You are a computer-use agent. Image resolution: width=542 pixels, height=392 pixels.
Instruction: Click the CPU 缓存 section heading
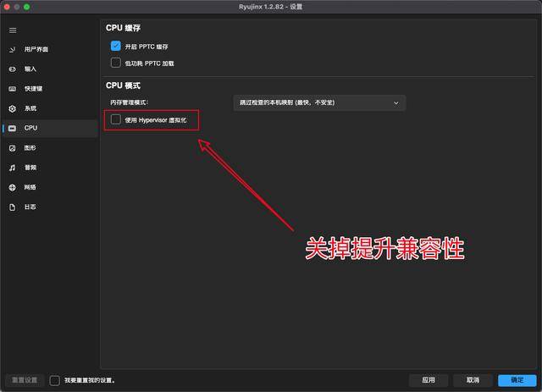click(x=123, y=28)
